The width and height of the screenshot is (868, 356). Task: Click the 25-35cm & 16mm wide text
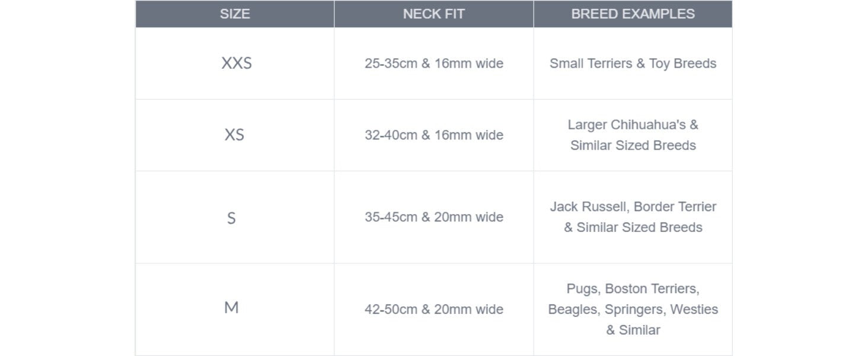click(x=433, y=63)
